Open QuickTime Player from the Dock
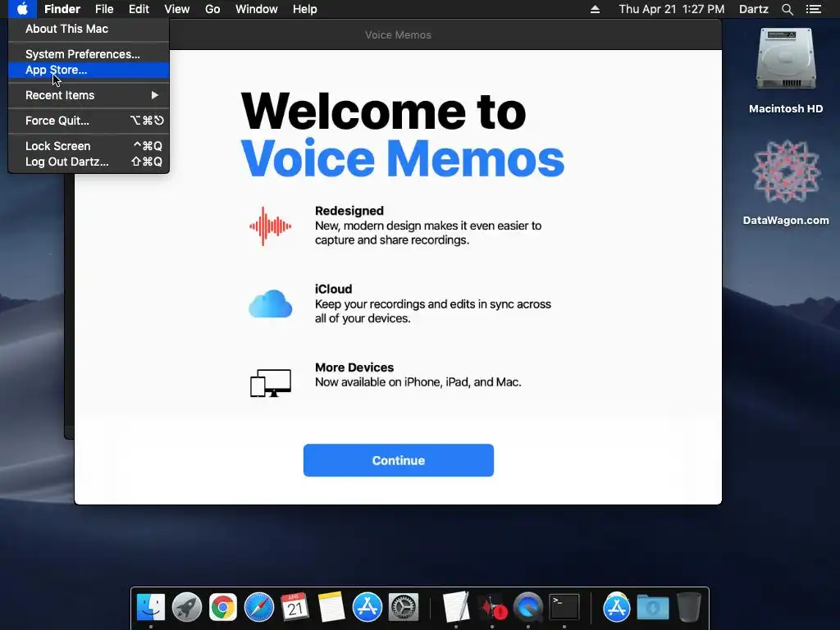 click(528, 607)
